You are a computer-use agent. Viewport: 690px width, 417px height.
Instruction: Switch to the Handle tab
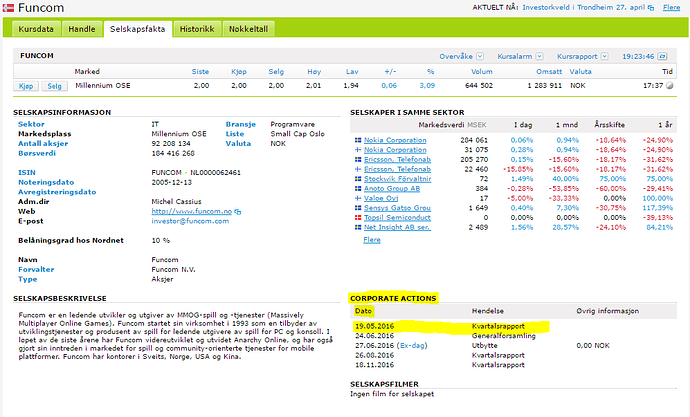[x=82, y=29]
